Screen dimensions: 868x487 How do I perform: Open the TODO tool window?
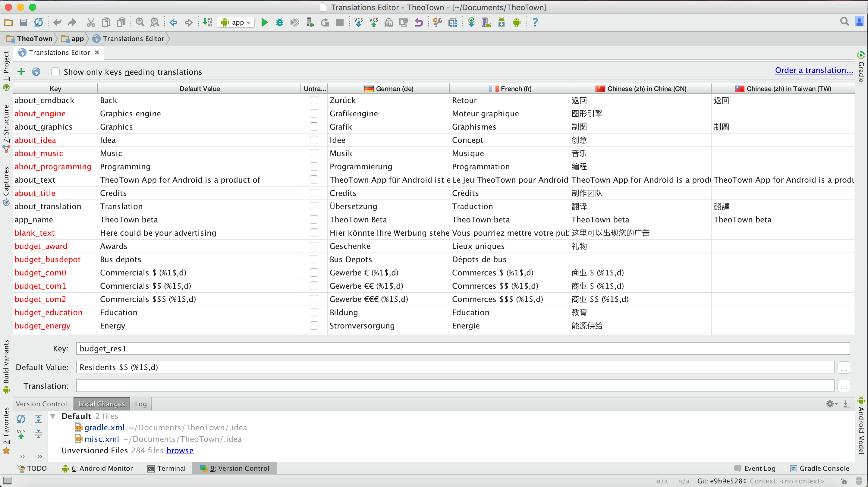coord(32,468)
